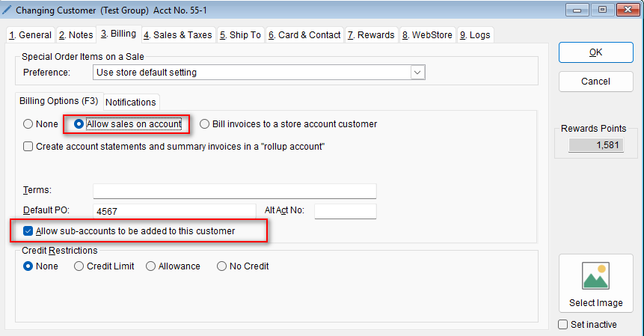
Task: Select the Allowance credit restriction
Action: [x=151, y=266]
